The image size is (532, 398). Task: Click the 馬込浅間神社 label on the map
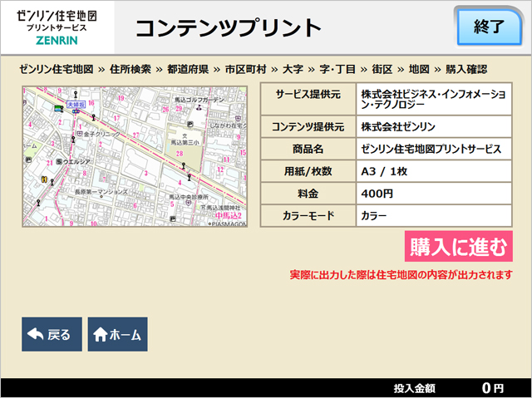tap(223, 208)
